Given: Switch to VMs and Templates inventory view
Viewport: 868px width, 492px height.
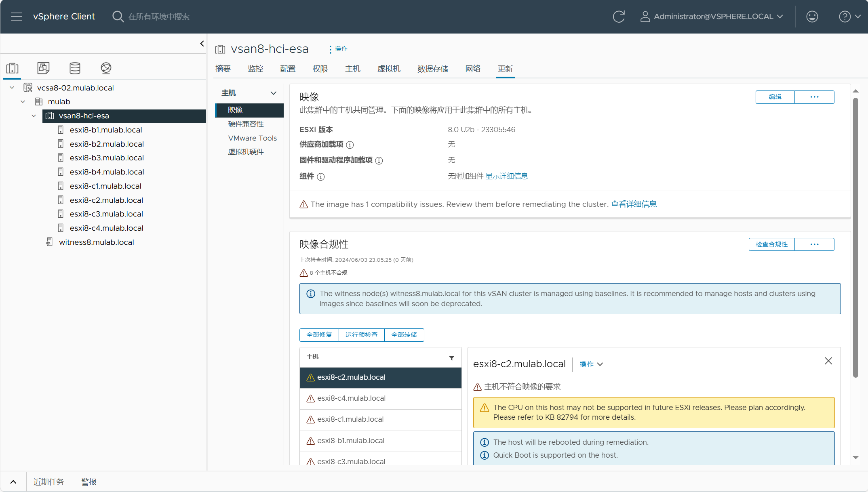Looking at the screenshot, I should [43, 68].
